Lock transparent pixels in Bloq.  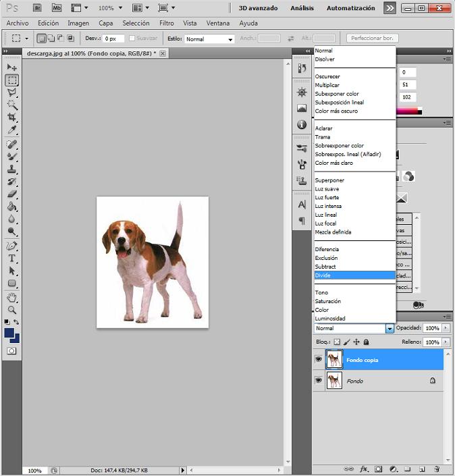(x=337, y=342)
